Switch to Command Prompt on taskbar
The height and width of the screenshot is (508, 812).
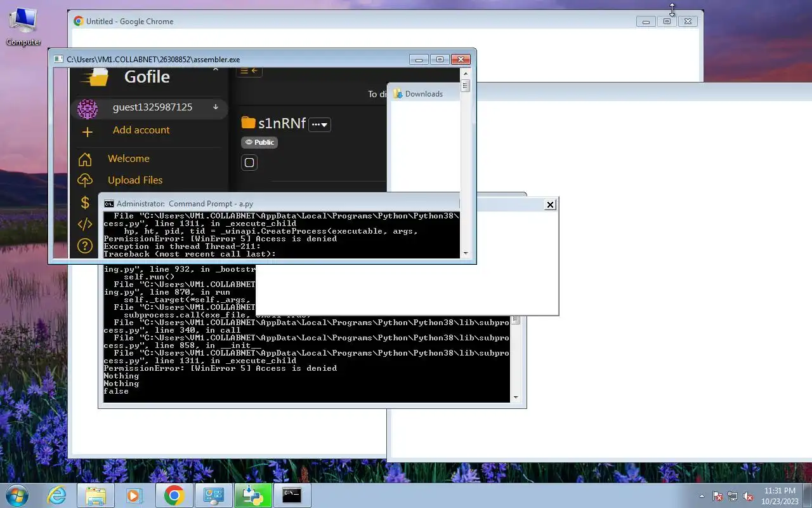coord(292,495)
